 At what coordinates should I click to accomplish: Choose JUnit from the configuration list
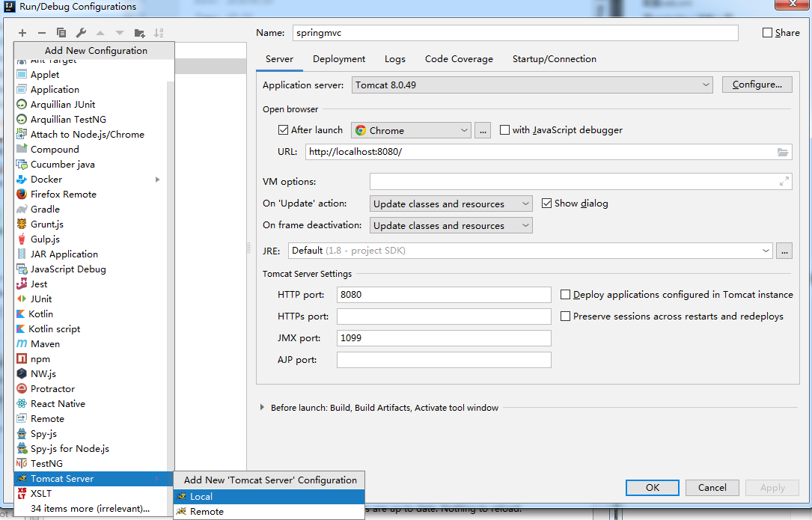[91, 299]
